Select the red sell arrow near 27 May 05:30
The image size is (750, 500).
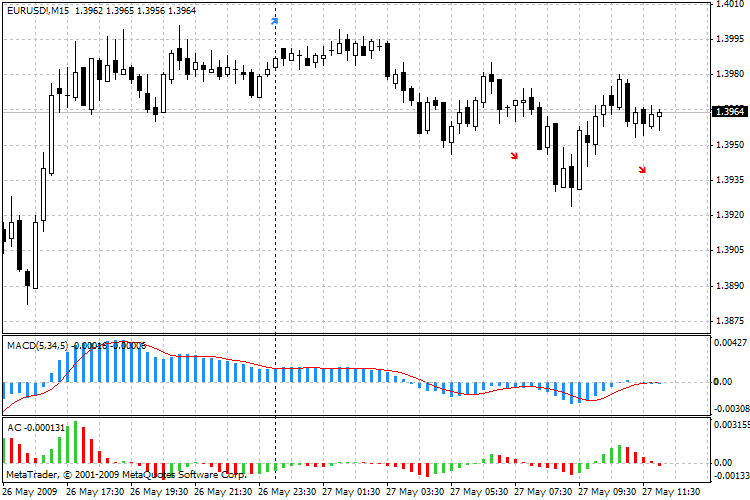coord(514,155)
